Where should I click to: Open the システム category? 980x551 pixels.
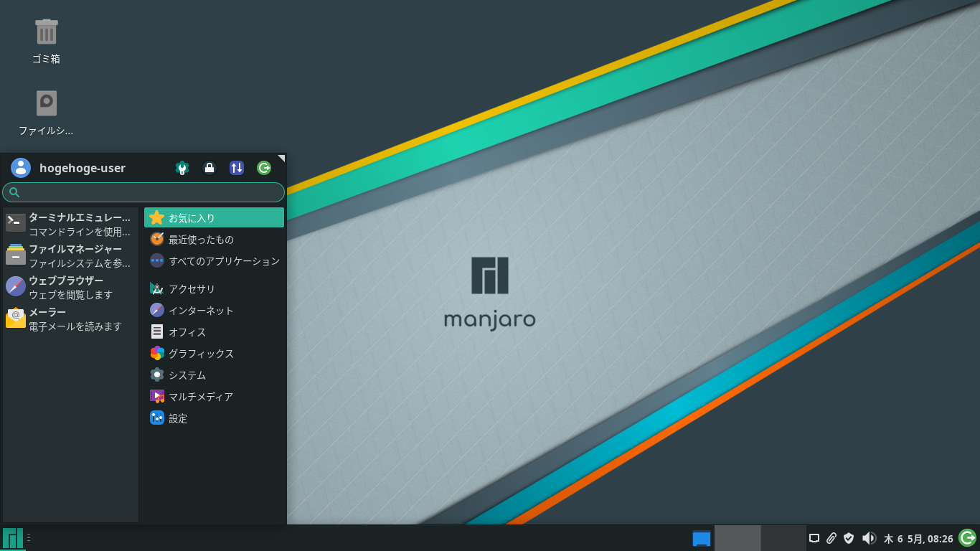214,375
